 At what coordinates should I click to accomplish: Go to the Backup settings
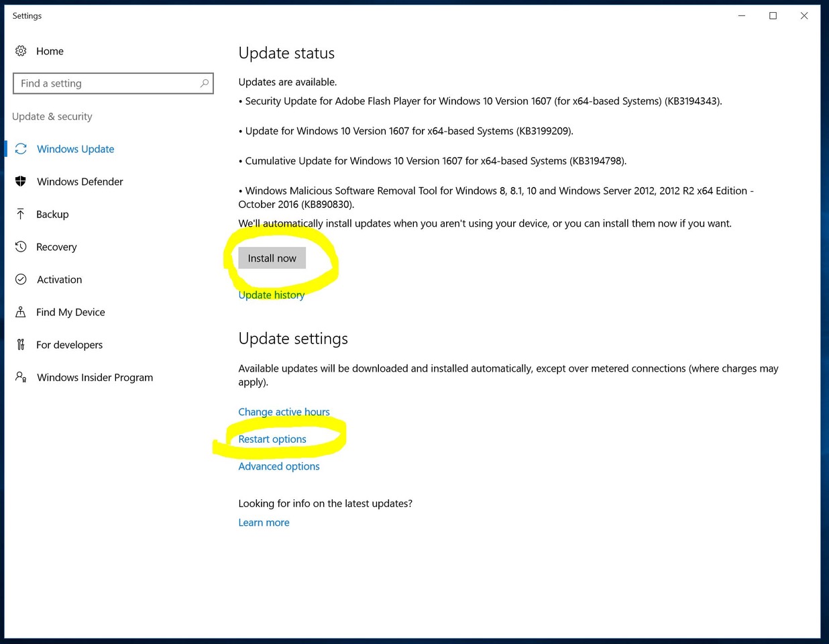[x=52, y=214]
